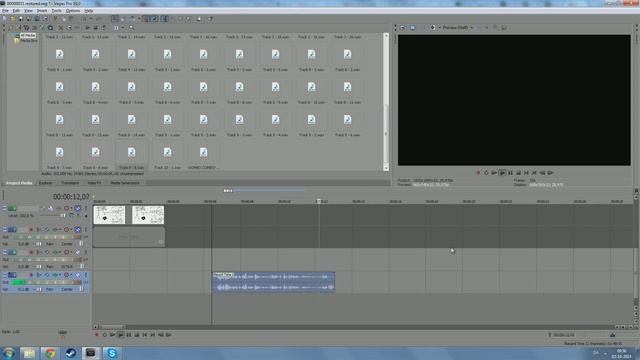The height and width of the screenshot is (360, 640).
Task: Open Skype from the taskbar
Action: (111, 353)
